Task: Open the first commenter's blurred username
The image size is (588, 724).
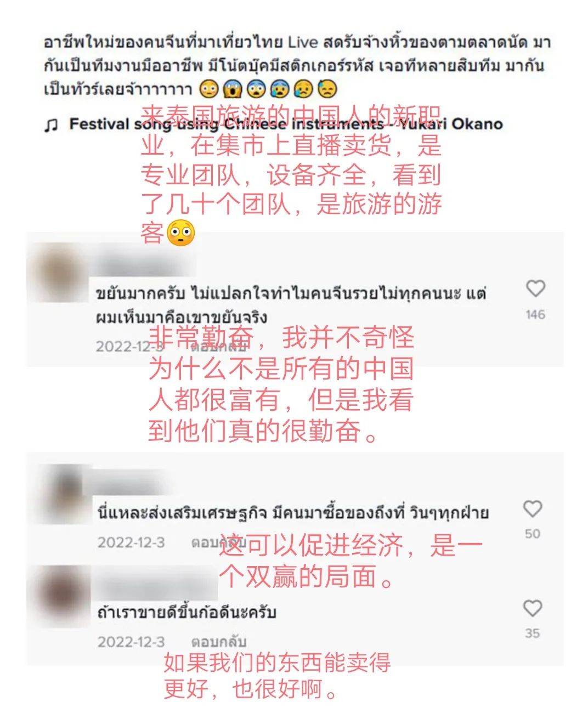Action: 144,267
